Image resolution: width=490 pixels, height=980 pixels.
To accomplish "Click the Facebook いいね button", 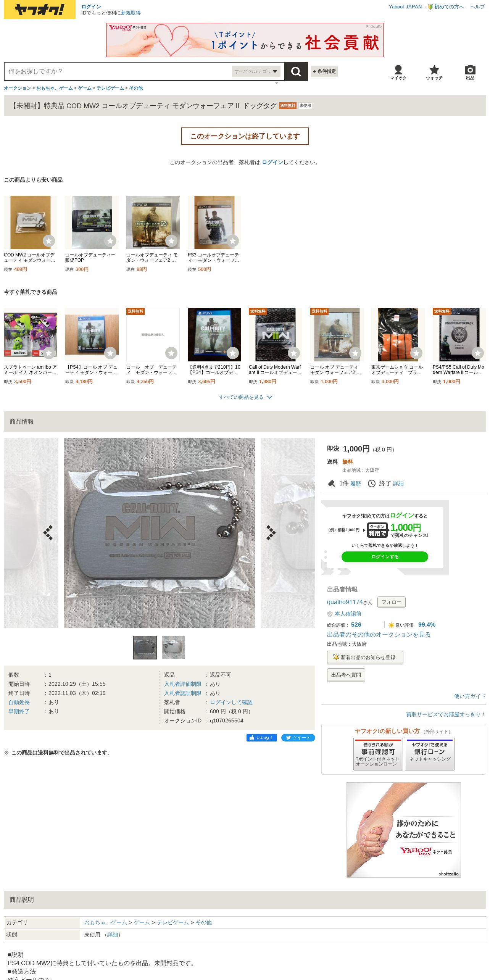I will [261, 738].
